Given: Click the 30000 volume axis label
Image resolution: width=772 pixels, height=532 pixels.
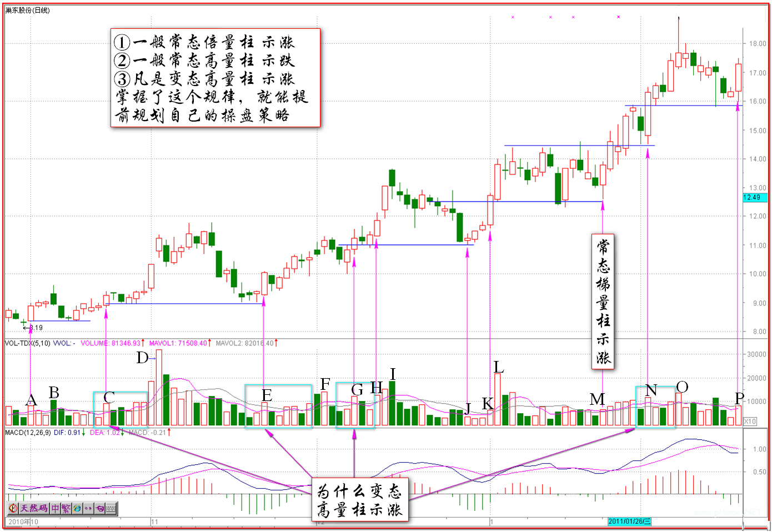Looking at the screenshot, I should [x=756, y=354].
